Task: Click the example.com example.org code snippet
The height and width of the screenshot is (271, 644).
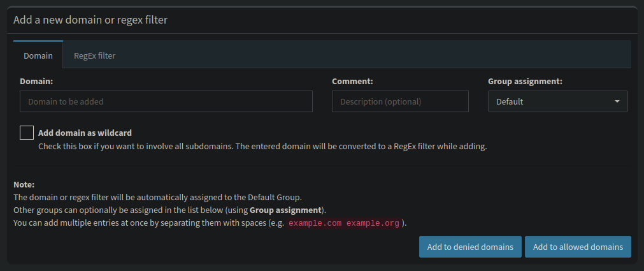Action: (344, 223)
